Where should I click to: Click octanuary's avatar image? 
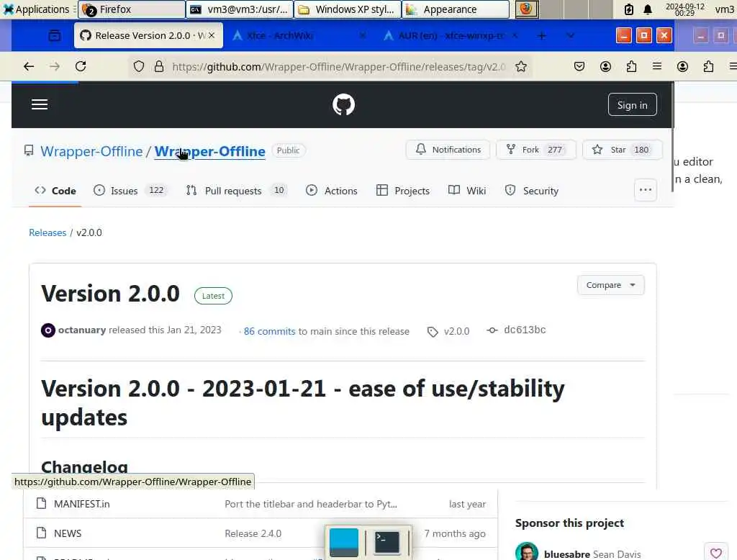point(48,330)
